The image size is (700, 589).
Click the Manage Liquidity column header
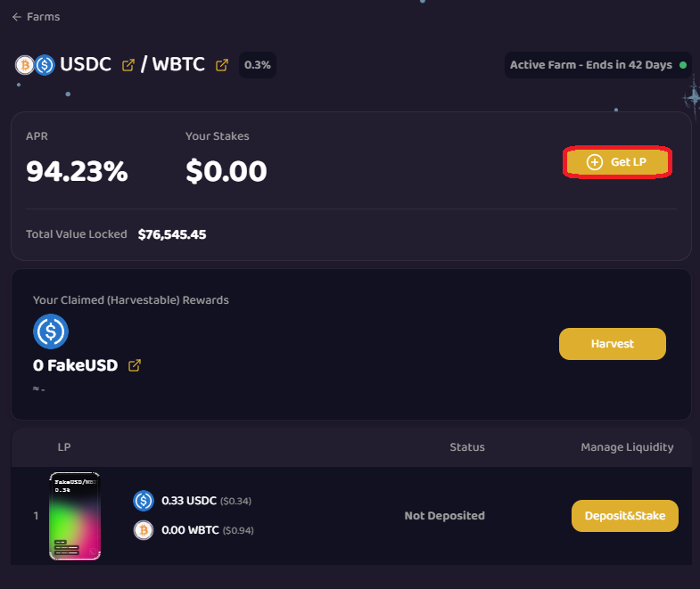tap(627, 447)
